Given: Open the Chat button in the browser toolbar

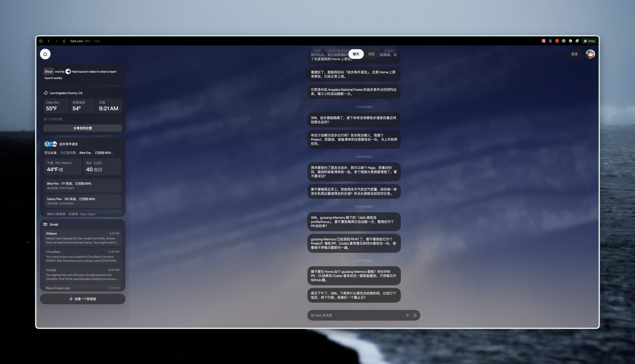Looking at the screenshot, I should point(589,41).
